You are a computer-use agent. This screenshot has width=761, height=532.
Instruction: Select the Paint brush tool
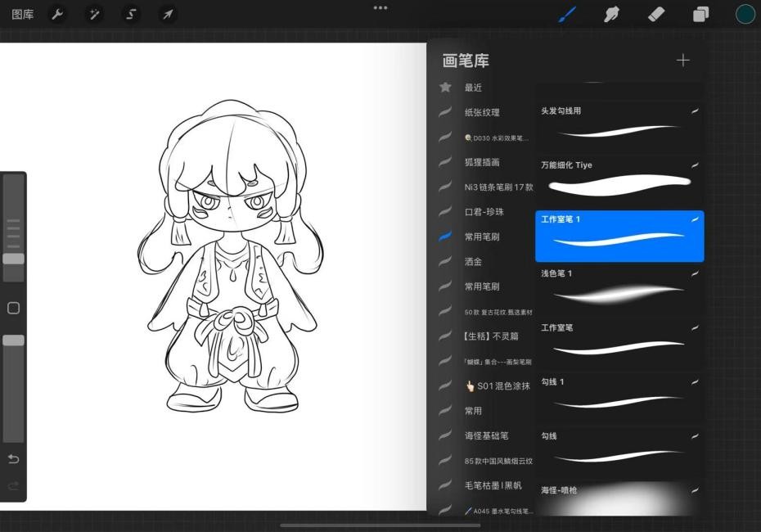(567, 14)
